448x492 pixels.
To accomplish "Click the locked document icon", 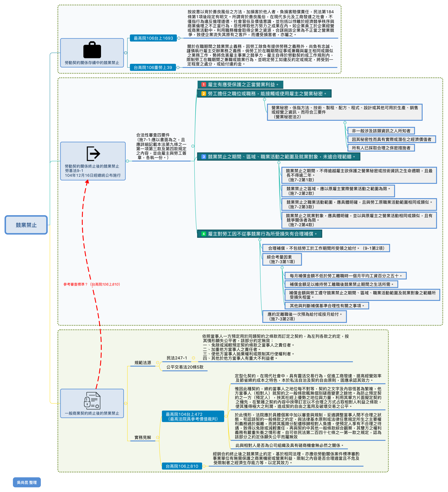I will pos(92,401).
